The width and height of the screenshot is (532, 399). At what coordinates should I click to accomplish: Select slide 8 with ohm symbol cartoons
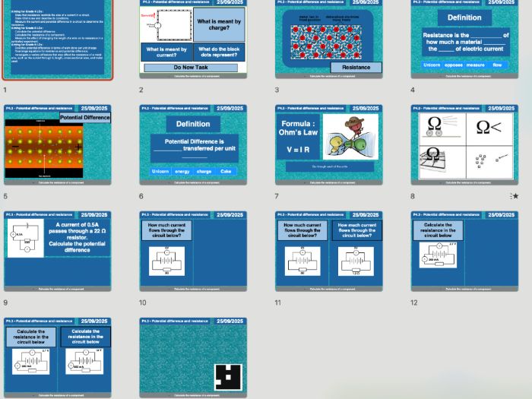464,144
